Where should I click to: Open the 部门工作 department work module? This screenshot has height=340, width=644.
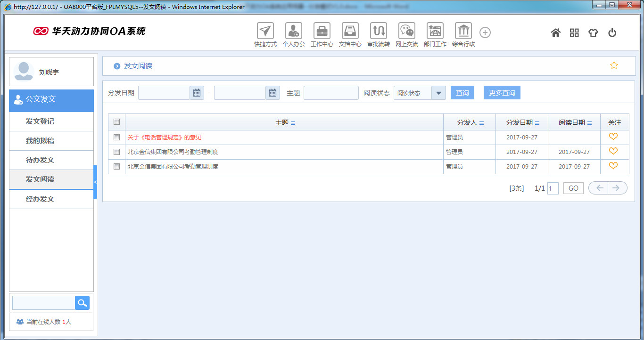pos(435,32)
